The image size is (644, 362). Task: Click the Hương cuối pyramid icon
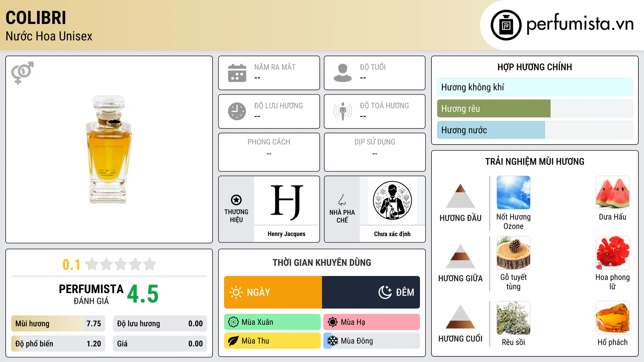coord(460,316)
